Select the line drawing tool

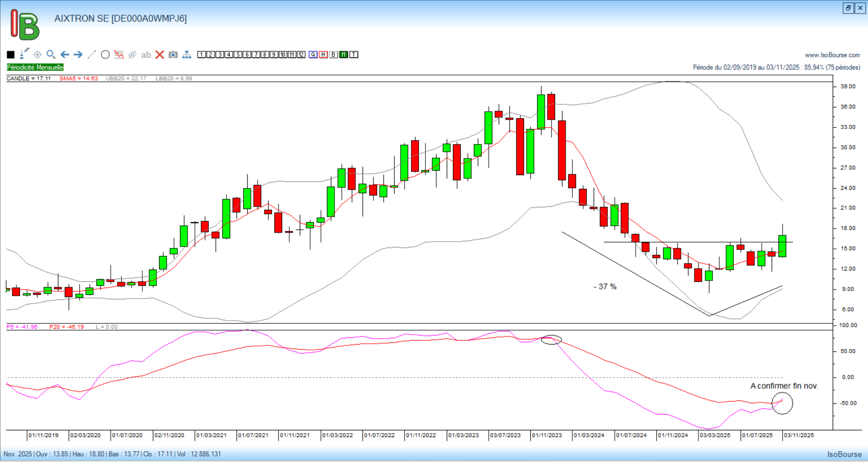pos(92,55)
